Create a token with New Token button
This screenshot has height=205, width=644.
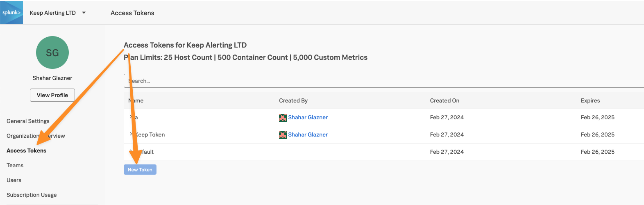click(140, 170)
